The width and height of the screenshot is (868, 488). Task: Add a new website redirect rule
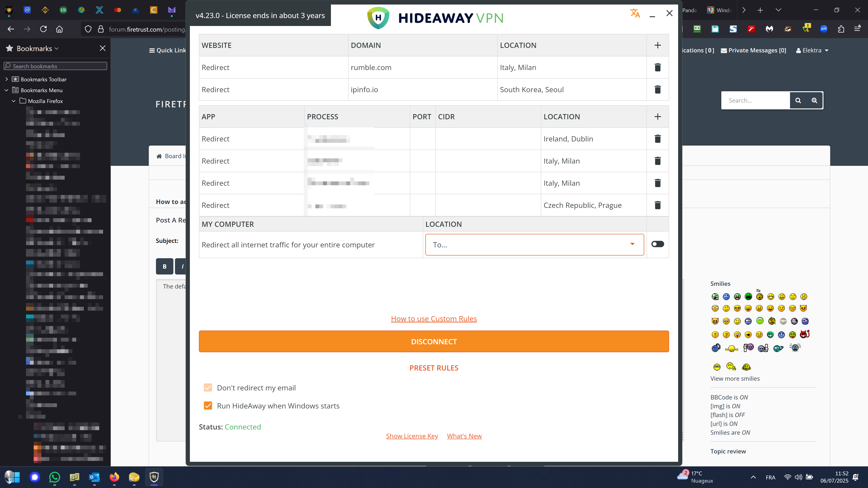point(657,45)
